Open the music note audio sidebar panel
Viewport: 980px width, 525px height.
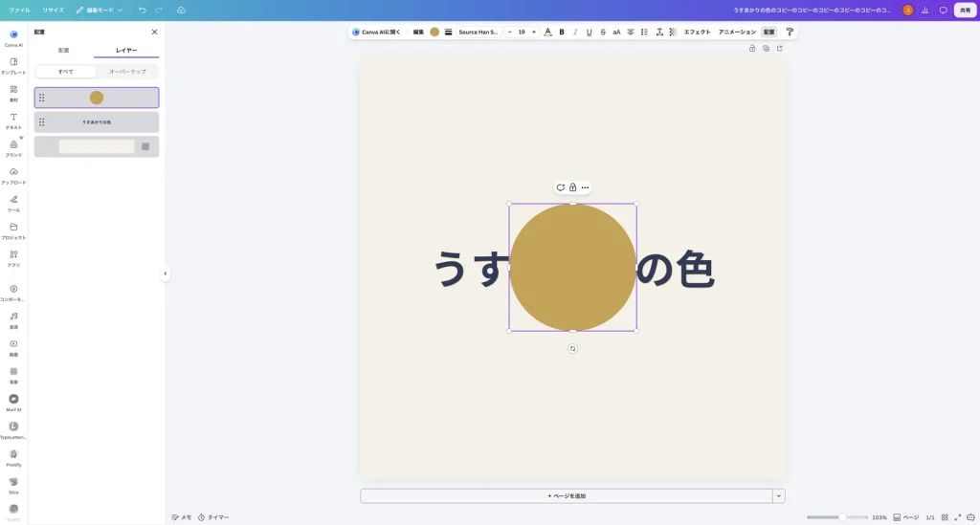13,319
